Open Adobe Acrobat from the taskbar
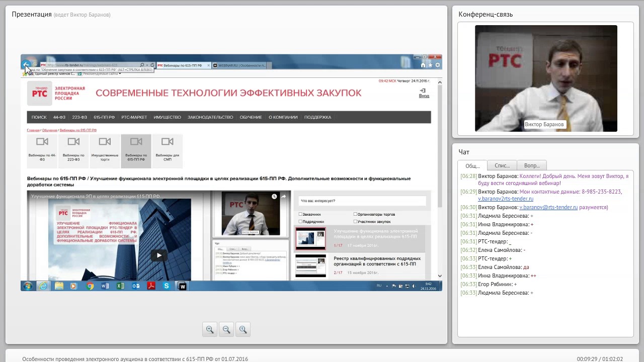 pyautogui.click(x=151, y=286)
